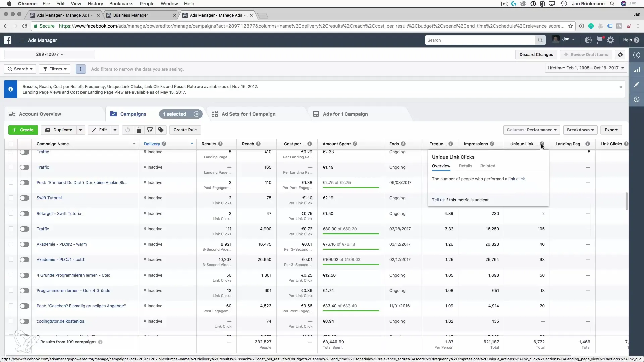644x362 pixels.
Task: Click the share/preview icon next to trash
Action: 150,130
